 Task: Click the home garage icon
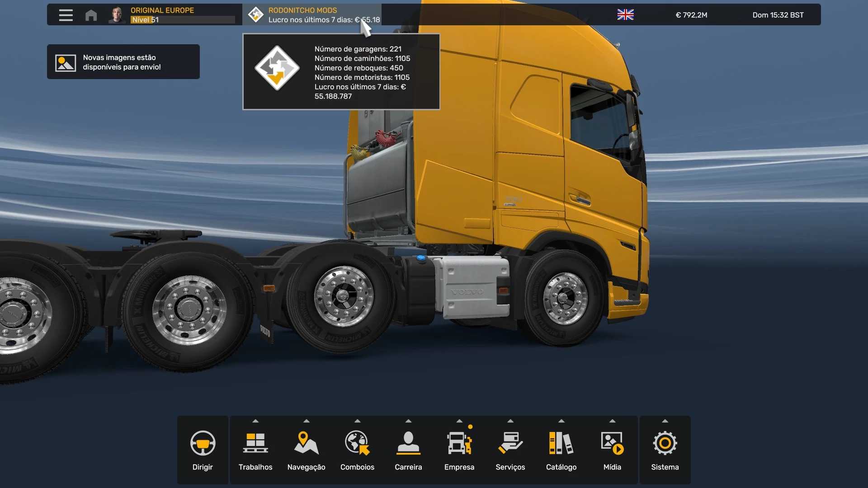91,15
